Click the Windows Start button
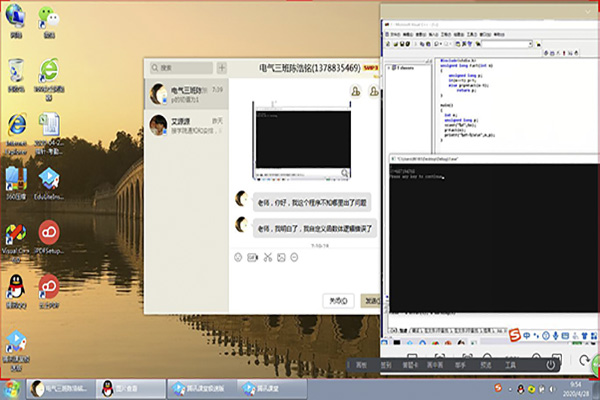 point(12,388)
